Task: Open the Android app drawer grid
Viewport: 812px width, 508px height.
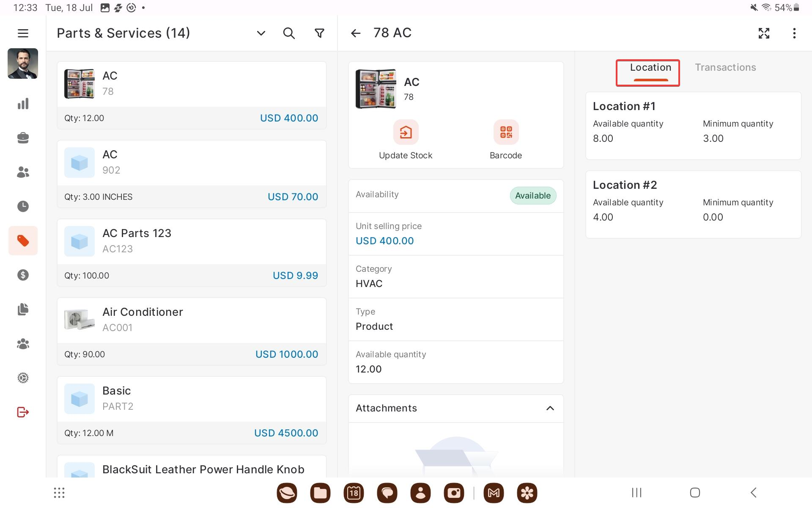Action: point(59,492)
